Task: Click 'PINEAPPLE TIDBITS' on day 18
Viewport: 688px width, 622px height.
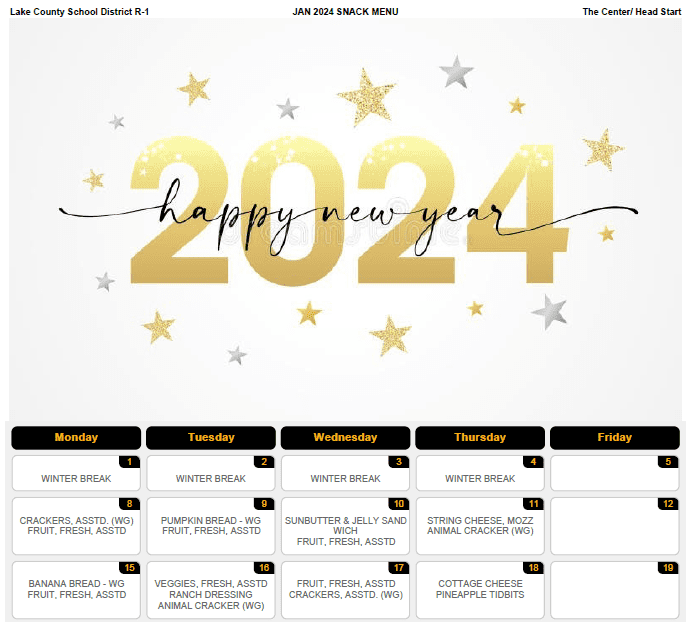Action: pyautogui.click(x=480, y=595)
